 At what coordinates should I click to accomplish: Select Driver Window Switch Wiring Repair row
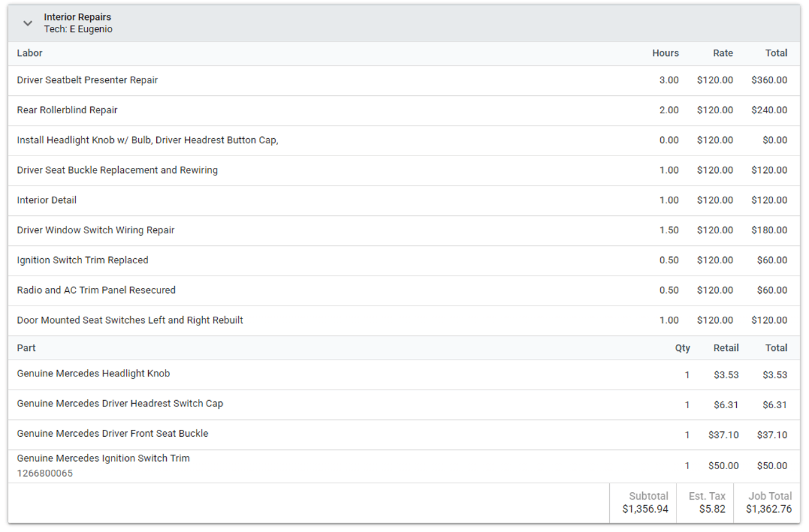(x=404, y=230)
